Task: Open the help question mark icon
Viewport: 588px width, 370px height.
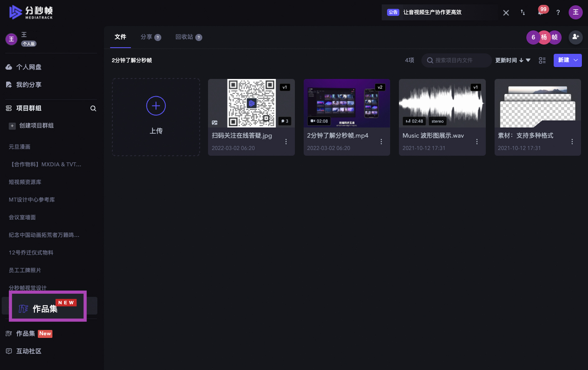Action: point(558,12)
